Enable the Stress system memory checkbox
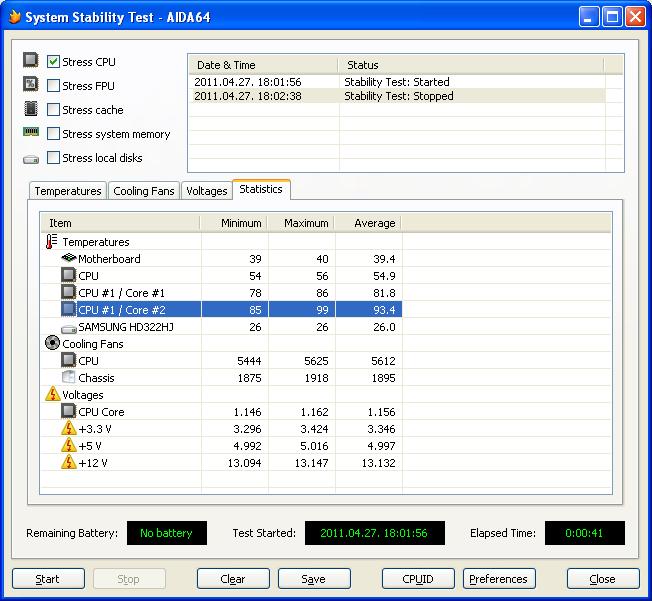652x601 pixels. click(x=53, y=134)
